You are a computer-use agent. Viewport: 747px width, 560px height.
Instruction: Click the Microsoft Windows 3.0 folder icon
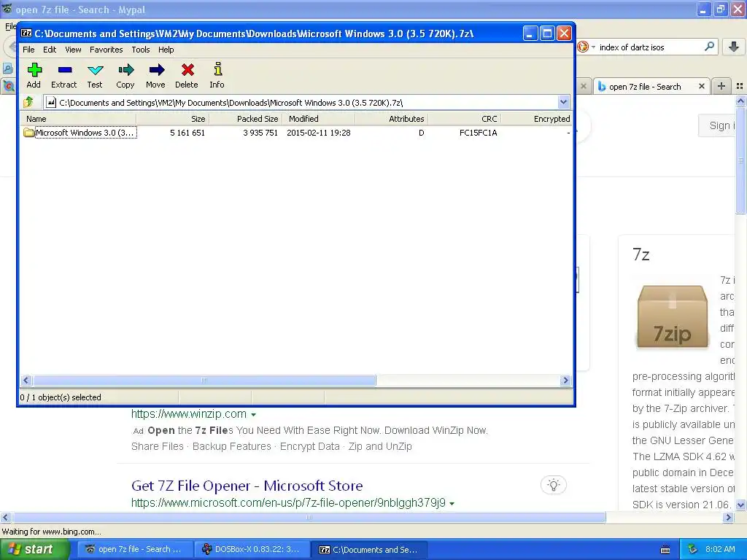click(28, 133)
